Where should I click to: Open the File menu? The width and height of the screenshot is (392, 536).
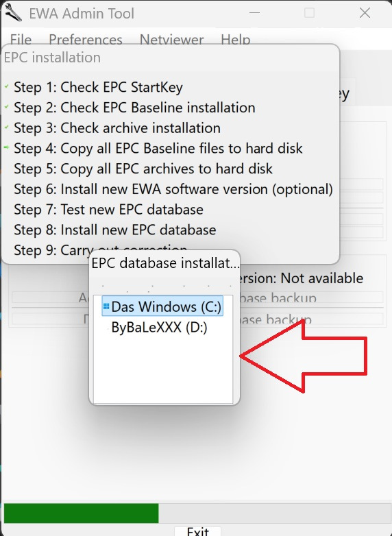pos(21,39)
